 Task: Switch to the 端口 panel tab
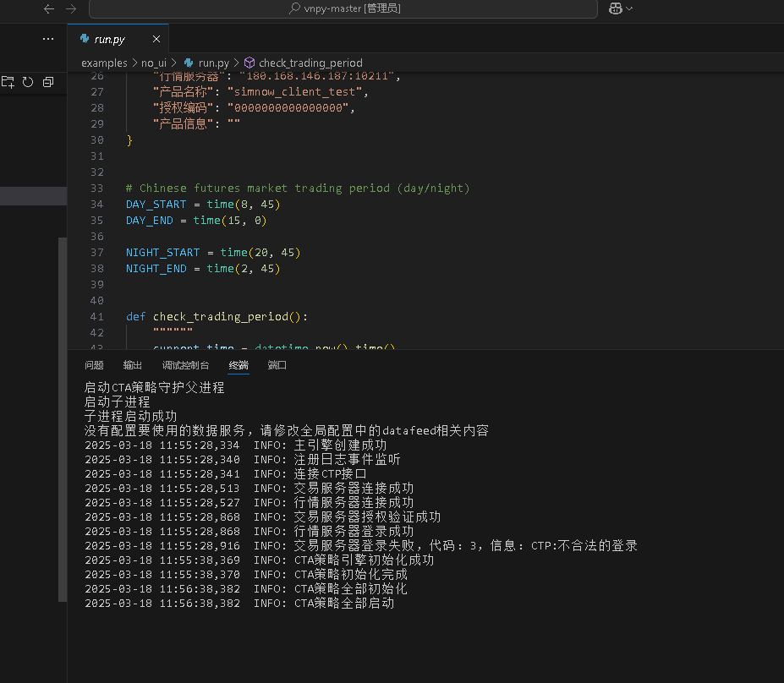tap(277, 365)
